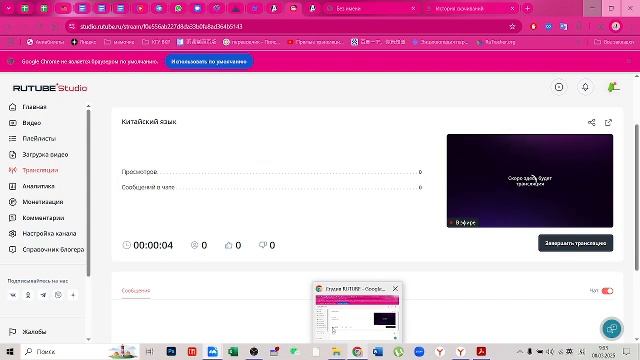The image size is (640, 360).
Task: Open the channel avatar menu
Action: [613, 87]
